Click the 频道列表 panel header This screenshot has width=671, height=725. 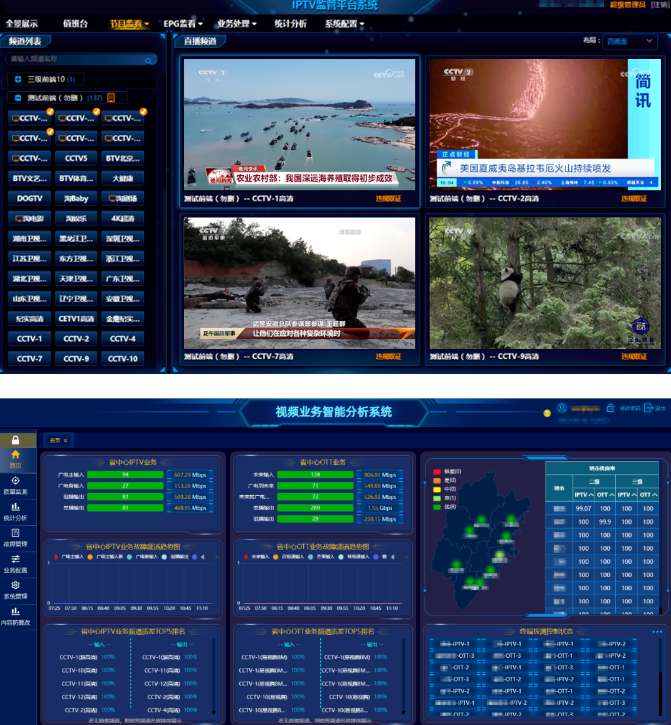coord(25,42)
